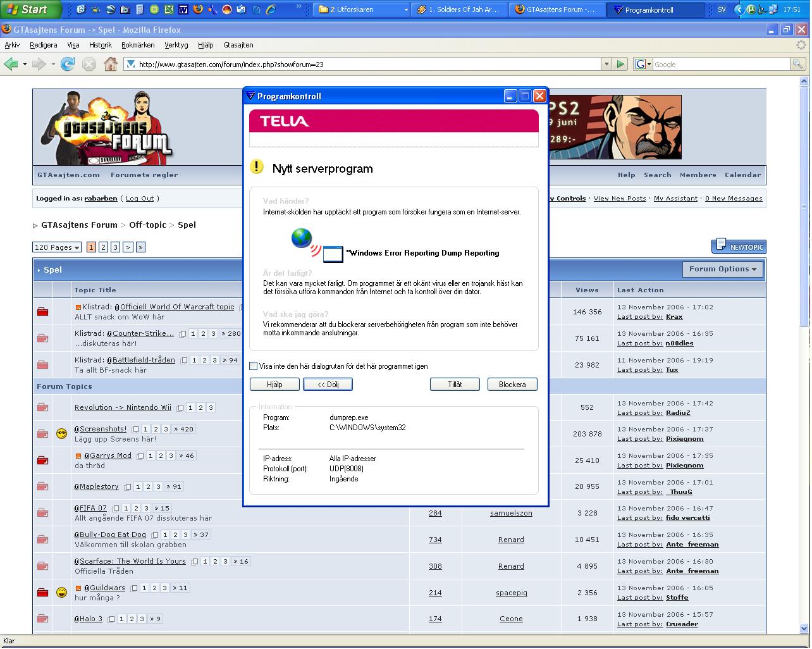Click the Tillåt button
The image size is (812, 649).
[x=455, y=384]
